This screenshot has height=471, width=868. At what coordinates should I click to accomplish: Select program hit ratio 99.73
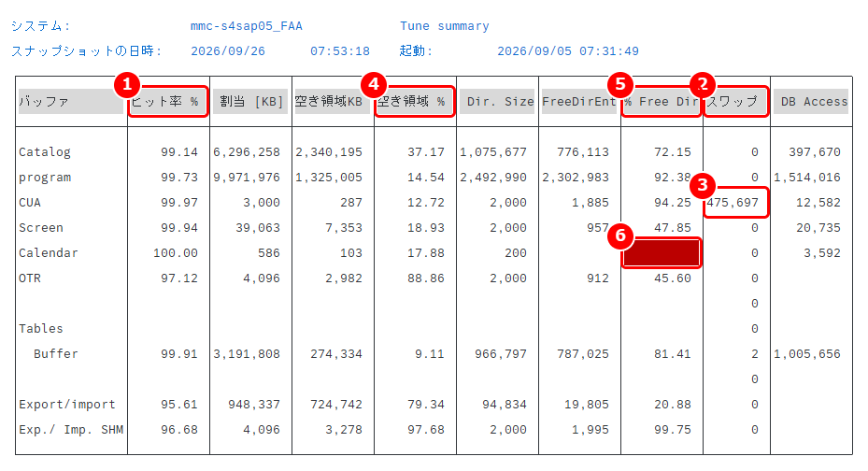pyautogui.click(x=178, y=178)
